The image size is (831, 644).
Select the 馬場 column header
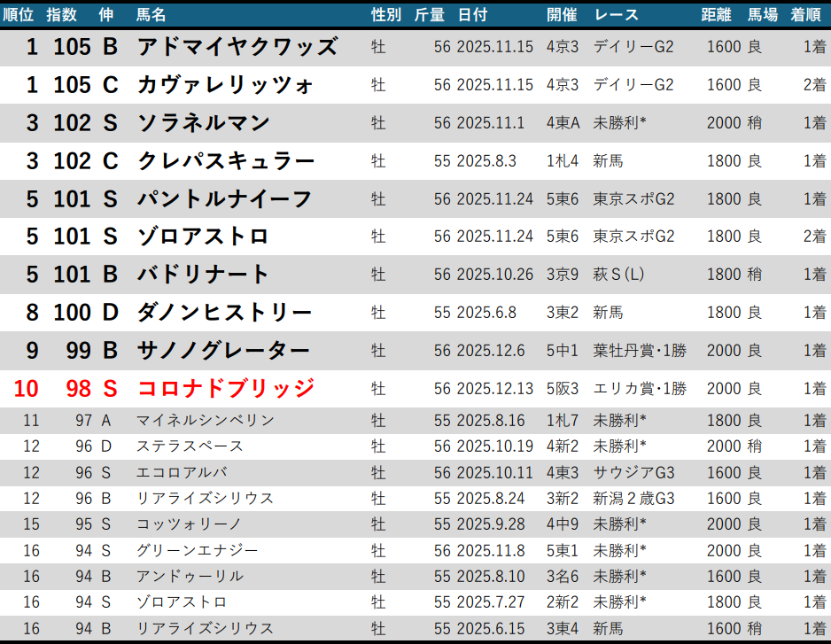762,15
